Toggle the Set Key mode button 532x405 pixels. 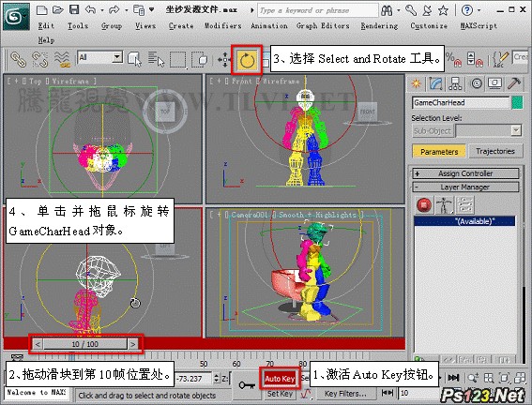[280, 394]
